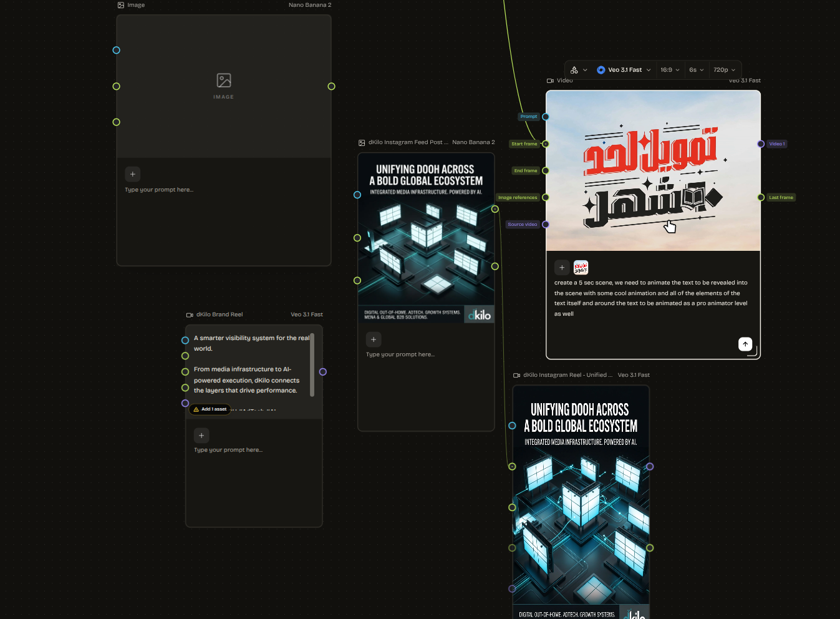Click the plus button in the dKilo Brand Reel node
The height and width of the screenshot is (619, 840).
(201, 436)
